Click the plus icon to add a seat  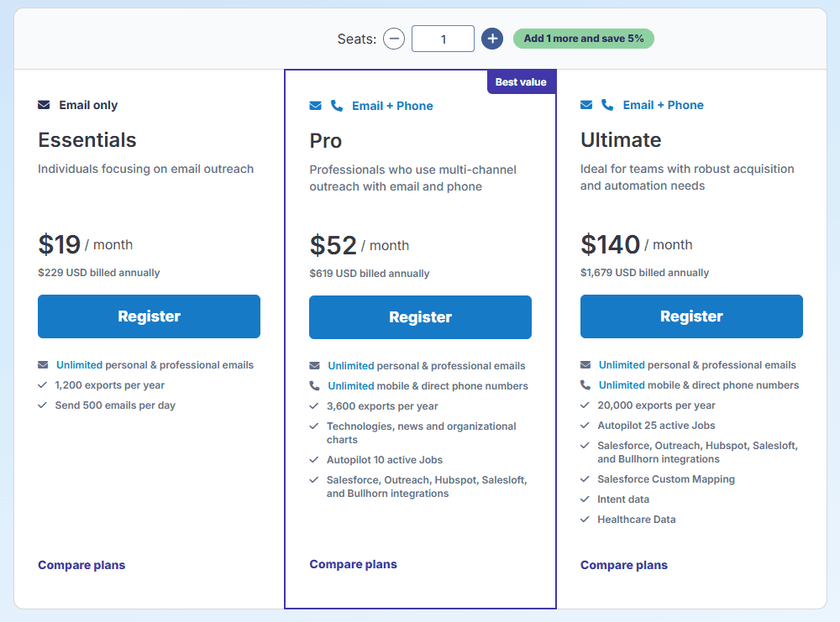[x=491, y=39]
